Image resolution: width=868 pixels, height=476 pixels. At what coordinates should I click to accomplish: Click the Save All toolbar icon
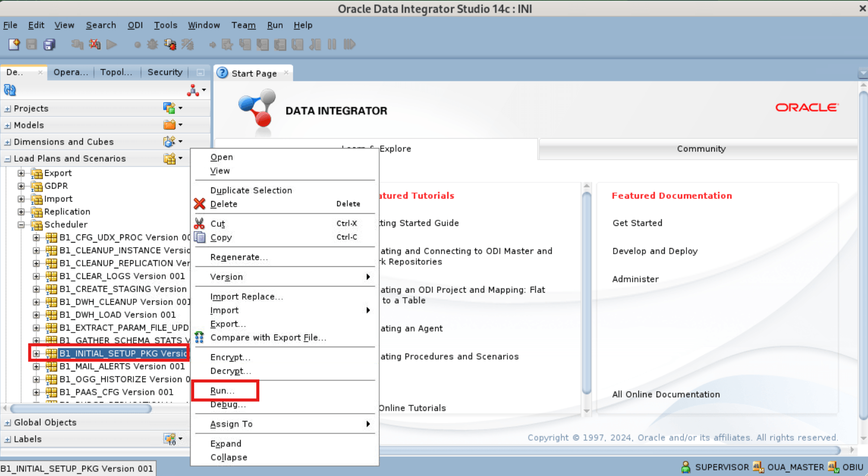point(49,44)
